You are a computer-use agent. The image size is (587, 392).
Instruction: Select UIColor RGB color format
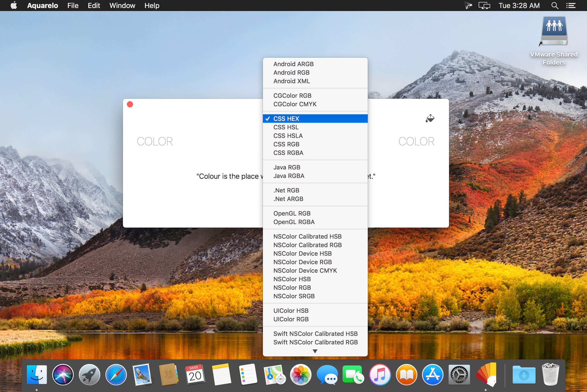point(291,319)
